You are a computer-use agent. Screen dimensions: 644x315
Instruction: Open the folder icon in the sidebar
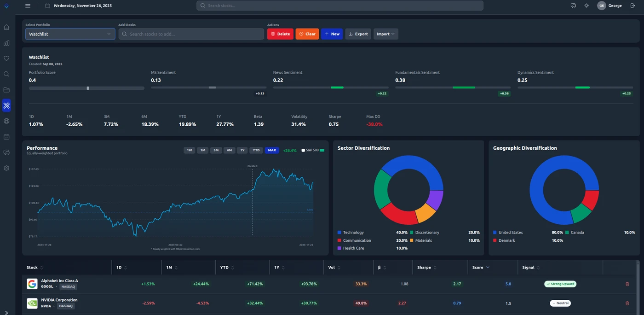(6, 90)
